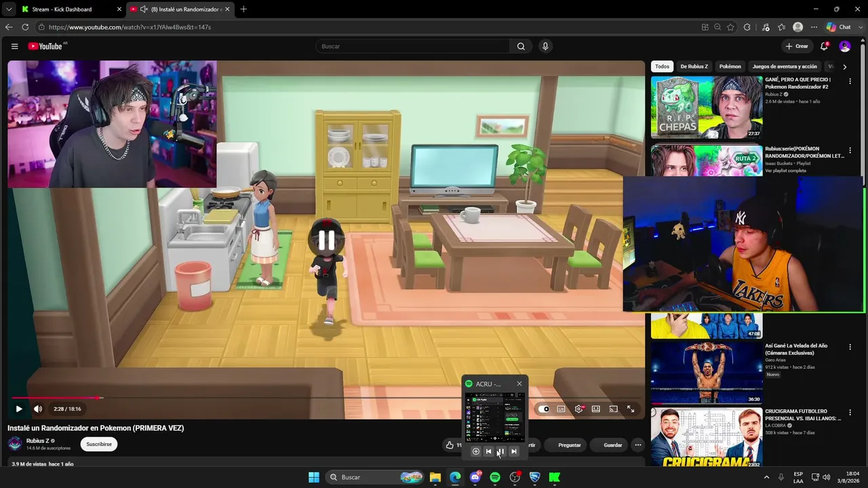868x488 pixels.
Task: Pause playback in the Spotify preview
Action: (x=500, y=451)
